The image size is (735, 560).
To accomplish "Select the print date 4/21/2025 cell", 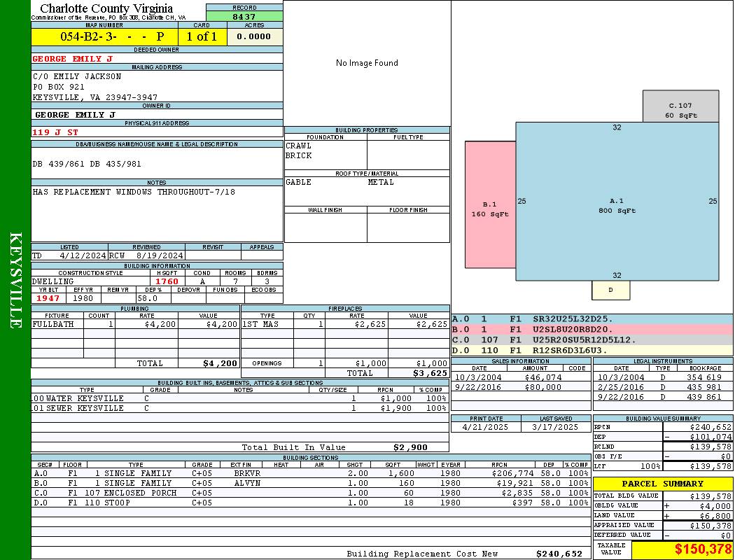I will tap(486, 427).
